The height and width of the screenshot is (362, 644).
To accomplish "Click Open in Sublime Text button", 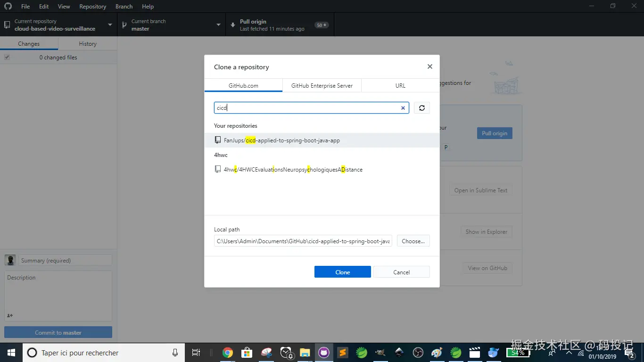I will pos(481,190).
